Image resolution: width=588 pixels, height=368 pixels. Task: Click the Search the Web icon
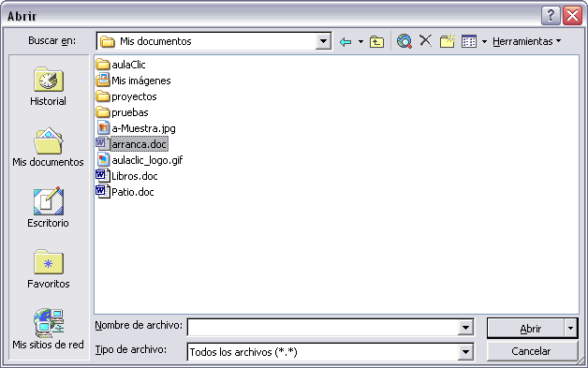tap(404, 41)
